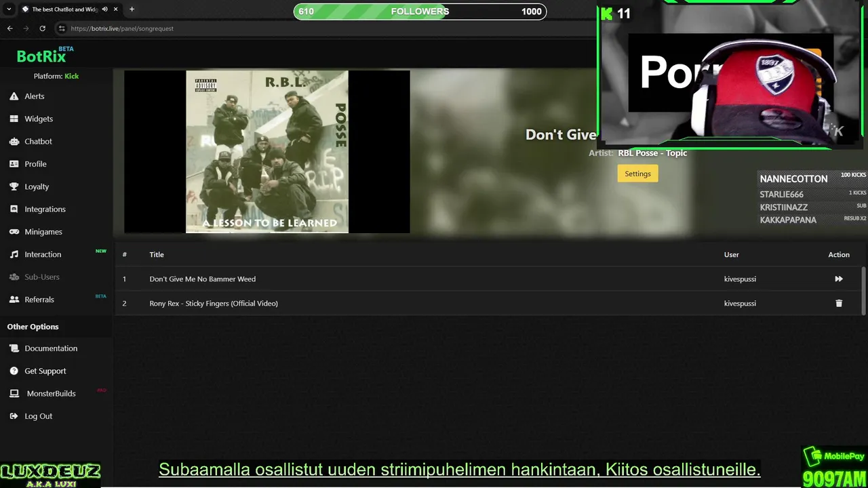Click the Interaction music note icon
868x488 pixels.
14,254
